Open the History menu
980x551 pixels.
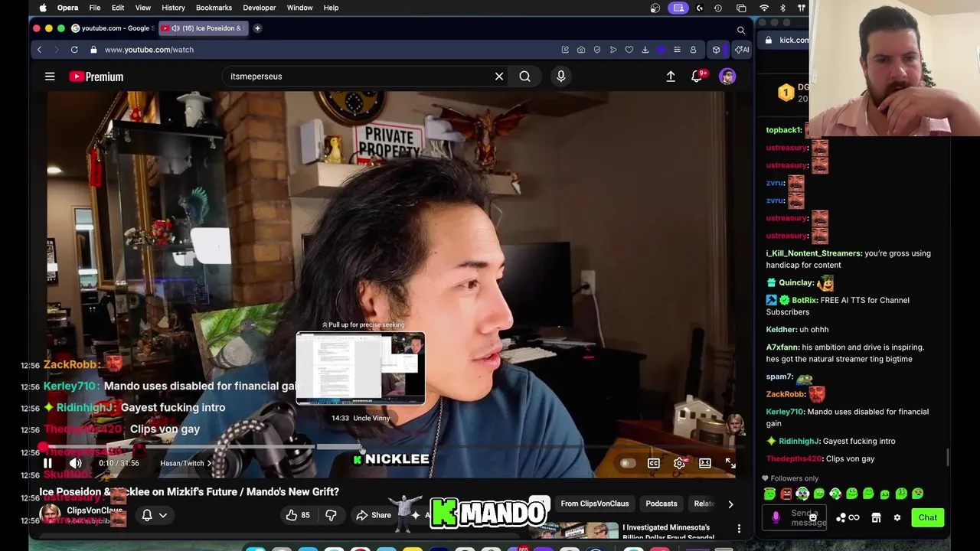[x=173, y=8]
